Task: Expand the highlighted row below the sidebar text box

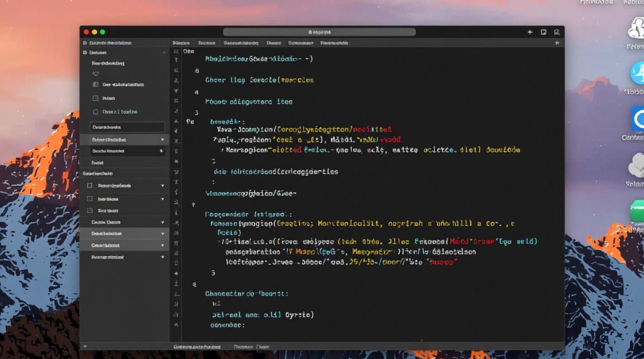Action: (x=162, y=140)
